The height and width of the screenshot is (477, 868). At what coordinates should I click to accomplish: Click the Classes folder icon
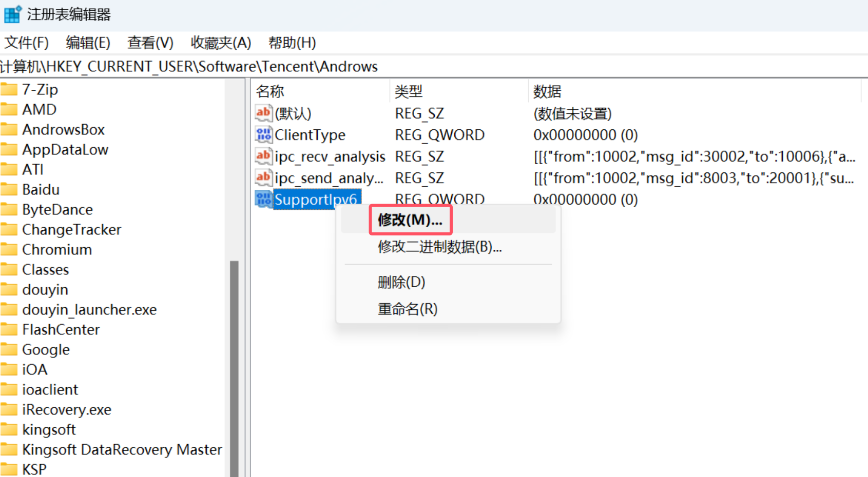point(9,270)
